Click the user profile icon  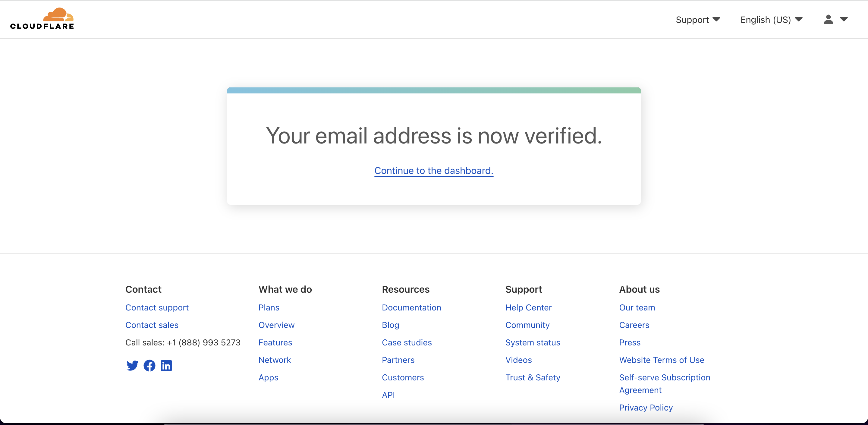[828, 20]
